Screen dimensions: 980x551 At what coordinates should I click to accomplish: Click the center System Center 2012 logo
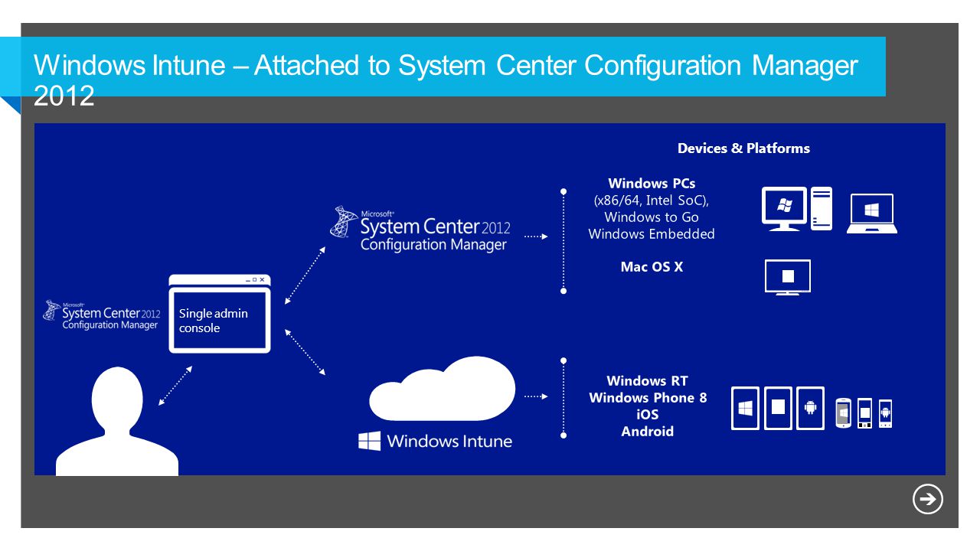pos(420,229)
